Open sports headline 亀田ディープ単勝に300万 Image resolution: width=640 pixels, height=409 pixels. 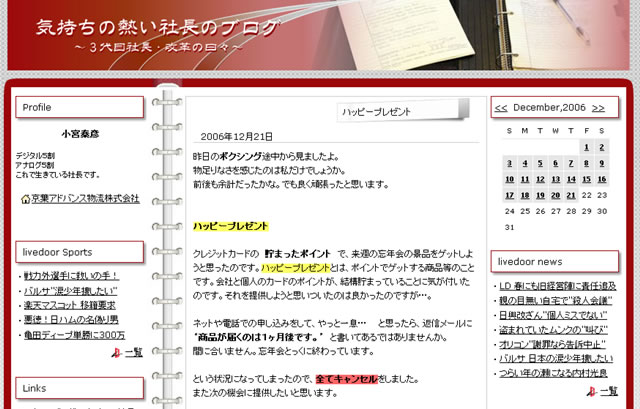point(74,335)
